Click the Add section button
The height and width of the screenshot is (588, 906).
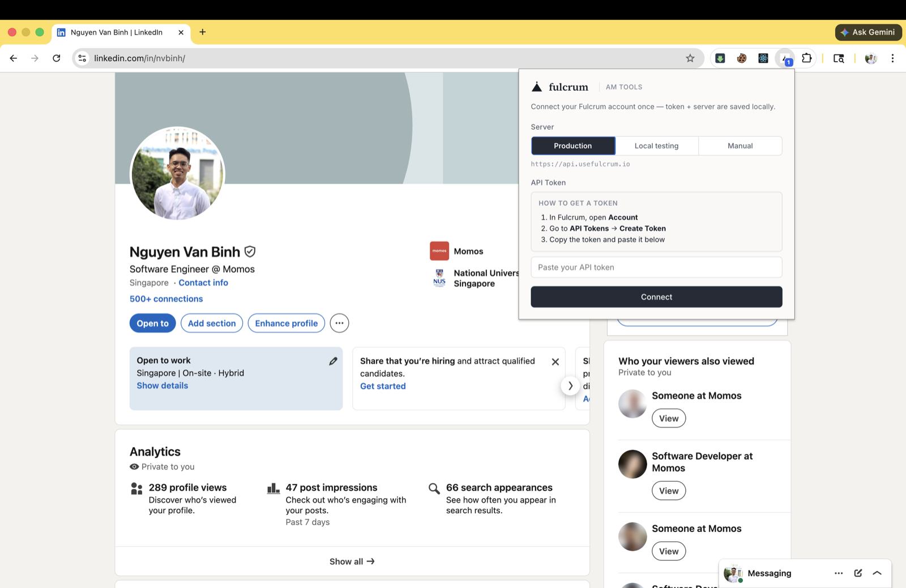click(x=212, y=323)
